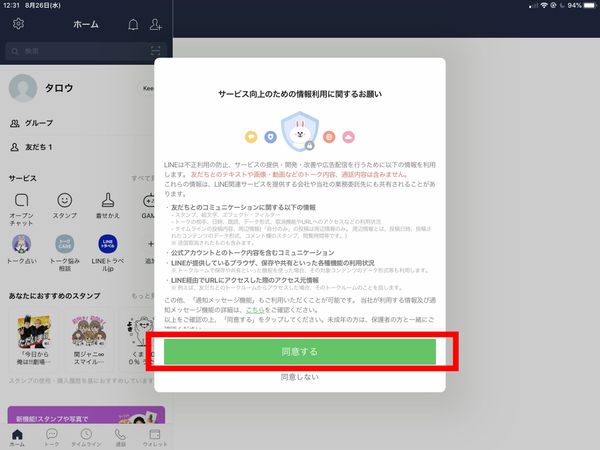The height and width of the screenshot is (450, 600).
Task: Tap Keep button beside タロウ
Action: [147, 88]
